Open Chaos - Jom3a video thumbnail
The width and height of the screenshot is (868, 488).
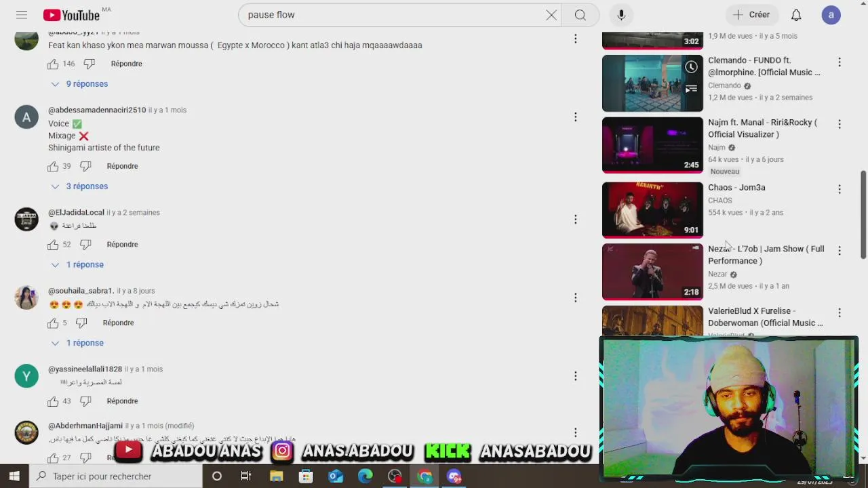point(652,210)
